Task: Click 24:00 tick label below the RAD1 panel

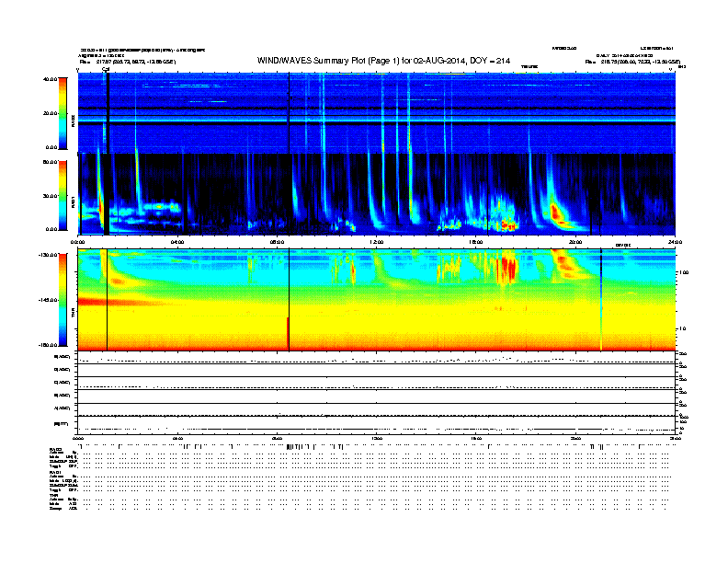Action: (675, 242)
